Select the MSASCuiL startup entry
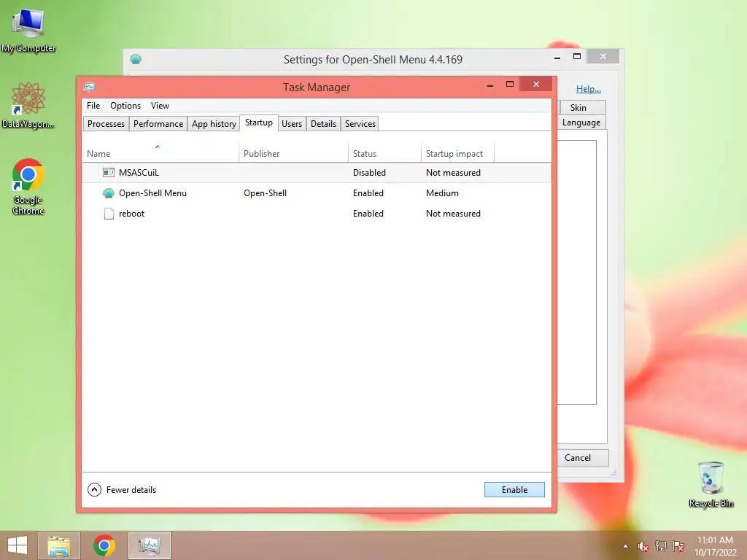Screen dimensions: 747x560 coord(317,172)
